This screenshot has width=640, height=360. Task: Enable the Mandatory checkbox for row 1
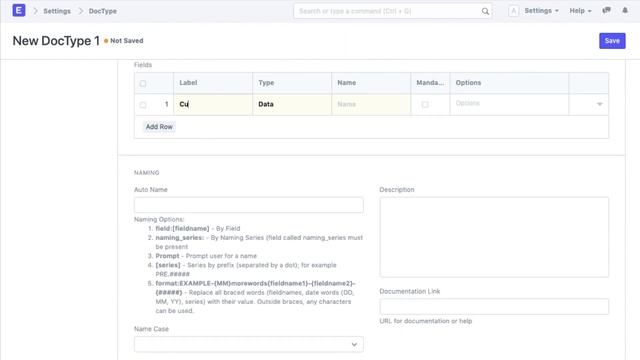pyautogui.click(x=425, y=104)
